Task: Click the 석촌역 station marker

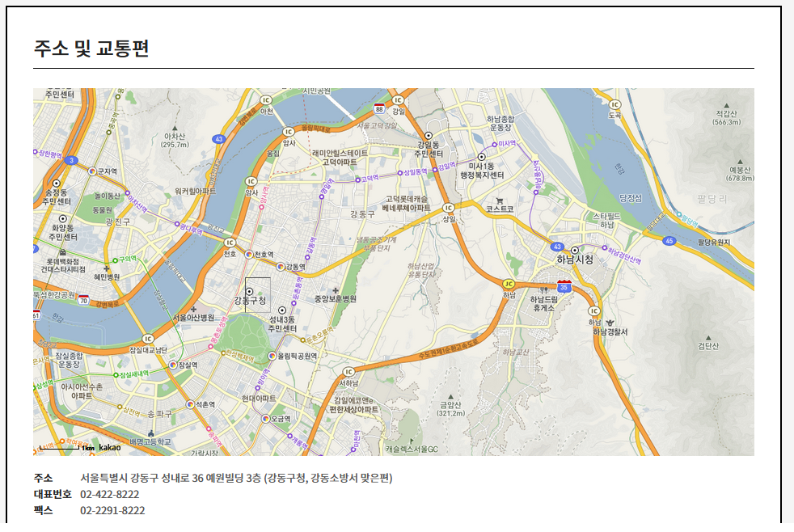Action: [190, 404]
